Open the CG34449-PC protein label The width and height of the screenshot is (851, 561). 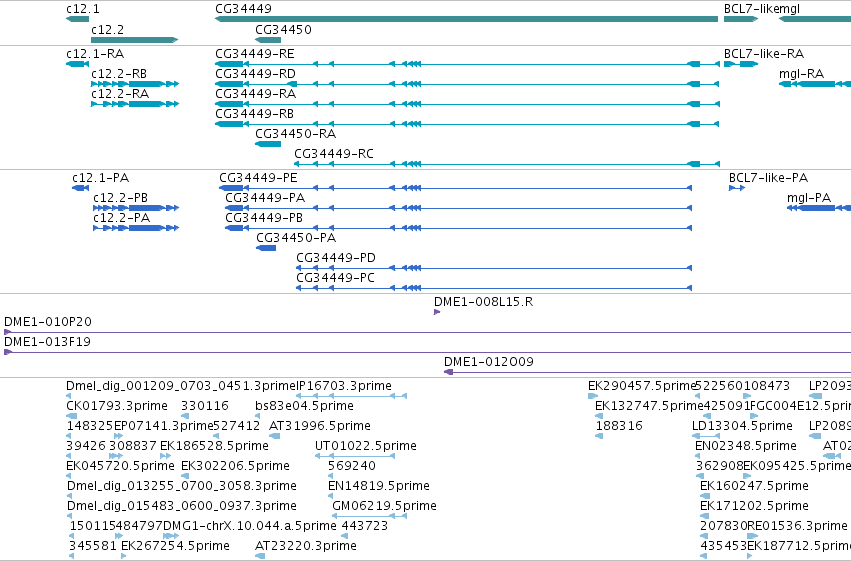tap(335, 278)
